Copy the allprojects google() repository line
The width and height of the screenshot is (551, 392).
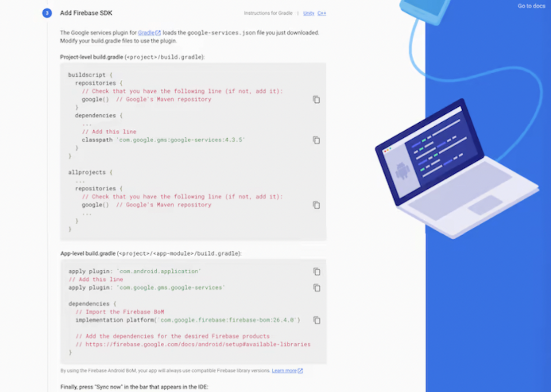tap(316, 205)
